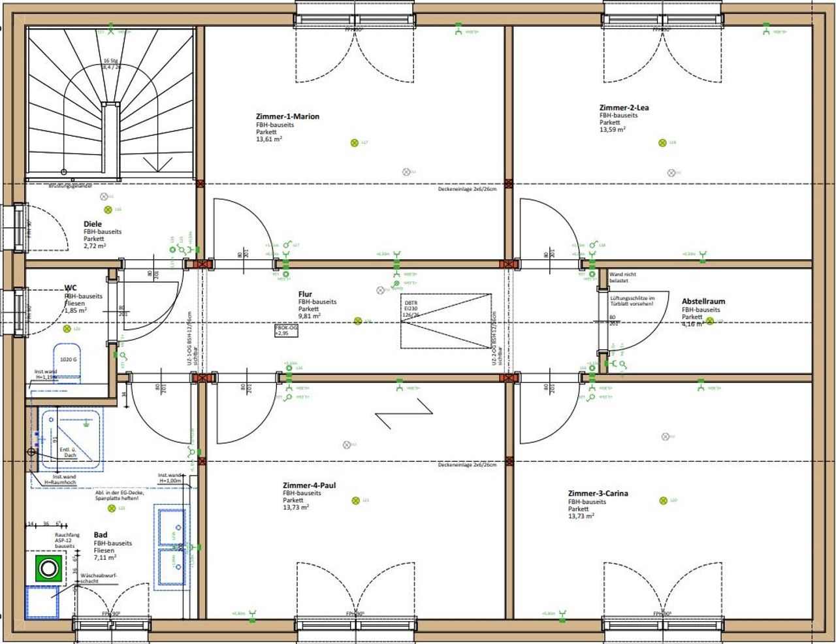Click the double washbasin in the Bad
The width and height of the screenshot is (836, 644).
click(x=172, y=545)
